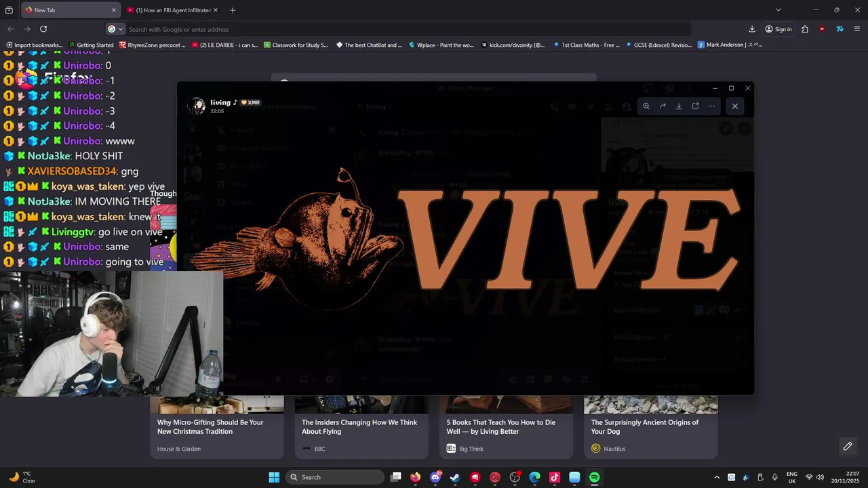Open a new browser tab
This screenshot has height=488, width=868.
[233, 10]
